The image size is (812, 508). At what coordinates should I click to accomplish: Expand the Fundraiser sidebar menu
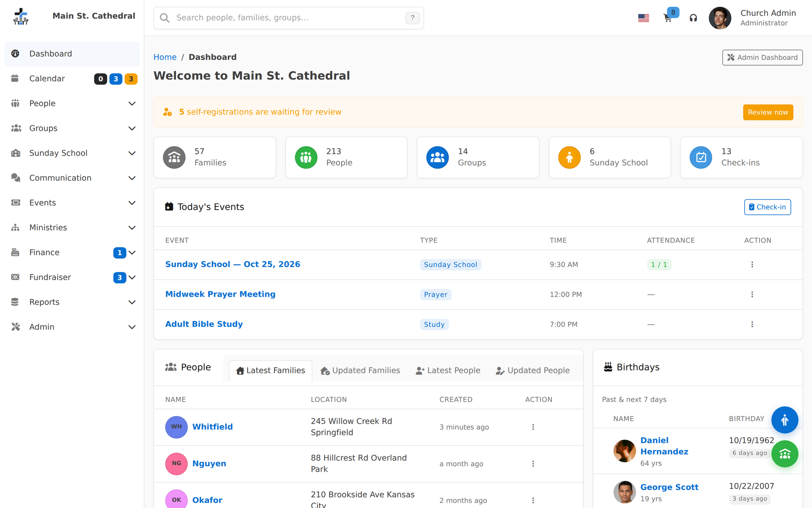(72, 277)
